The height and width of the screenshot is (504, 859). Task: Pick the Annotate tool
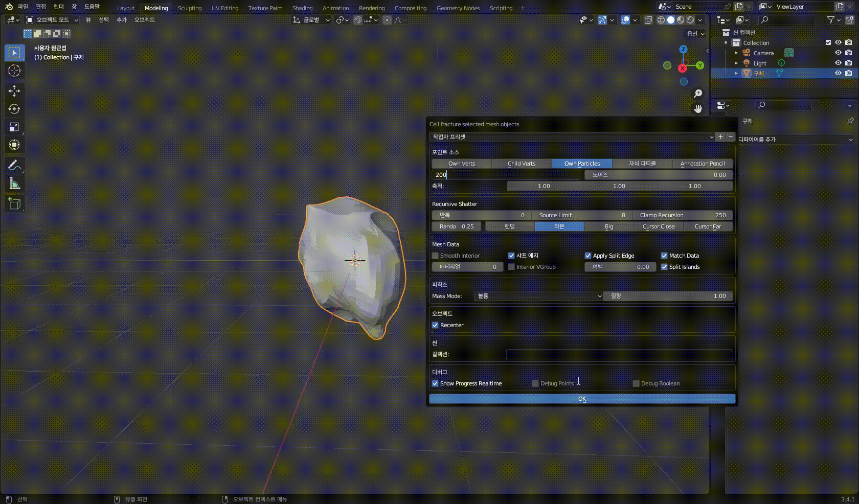tap(14, 165)
